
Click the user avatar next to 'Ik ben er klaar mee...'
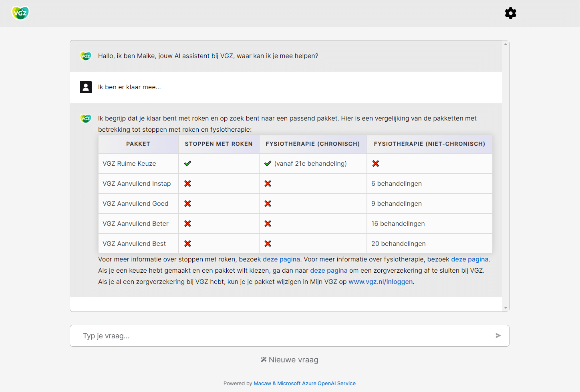pyautogui.click(x=86, y=87)
